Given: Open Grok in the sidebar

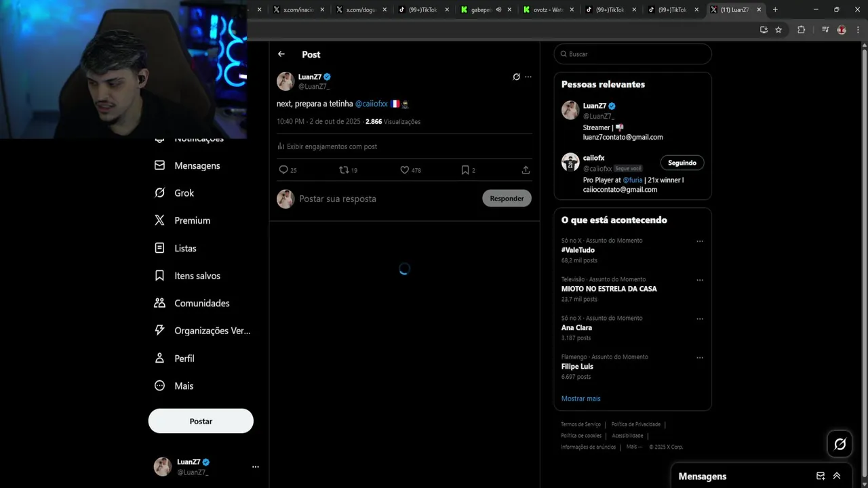Looking at the screenshot, I should tap(174, 193).
